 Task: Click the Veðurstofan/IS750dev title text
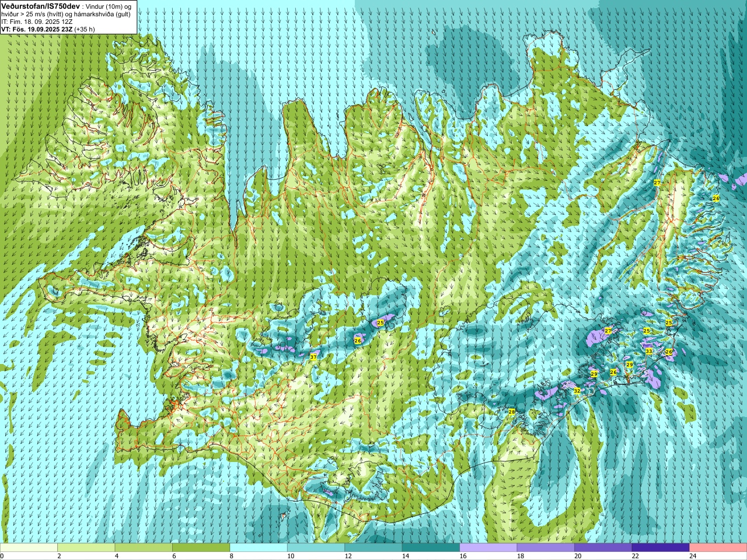click(41, 5)
